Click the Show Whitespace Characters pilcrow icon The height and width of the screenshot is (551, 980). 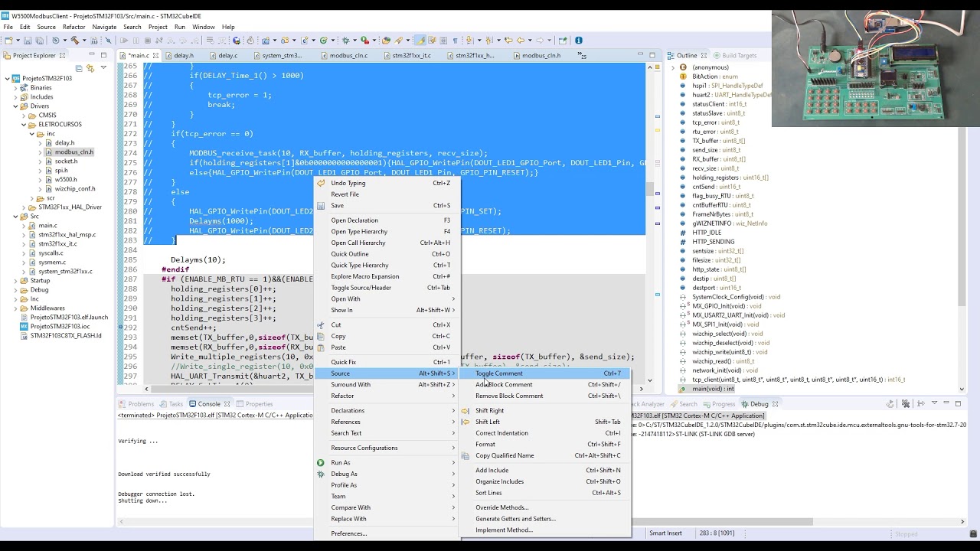click(455, 41)
